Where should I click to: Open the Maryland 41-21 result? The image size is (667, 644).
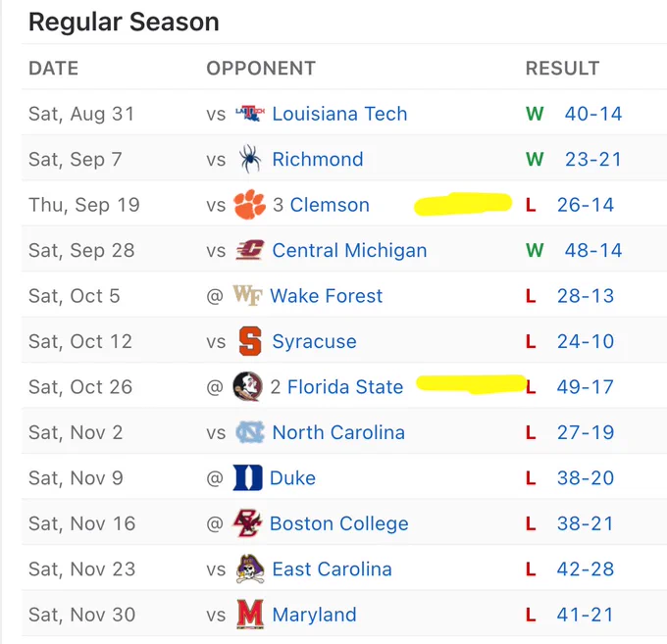click(x=585, y=615)
